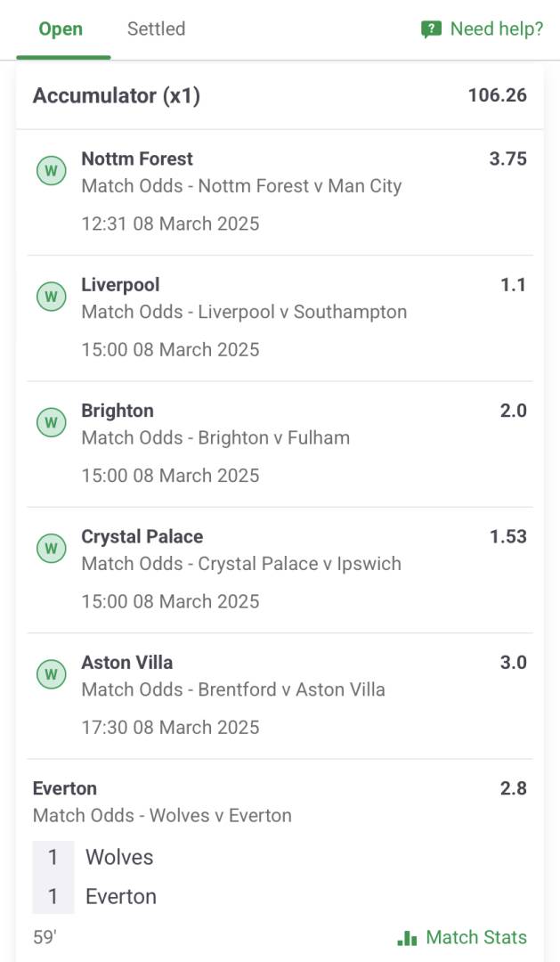Click the Need help chat bubble icon
Viewport: 560px width, 962px height.
(431, 29)
